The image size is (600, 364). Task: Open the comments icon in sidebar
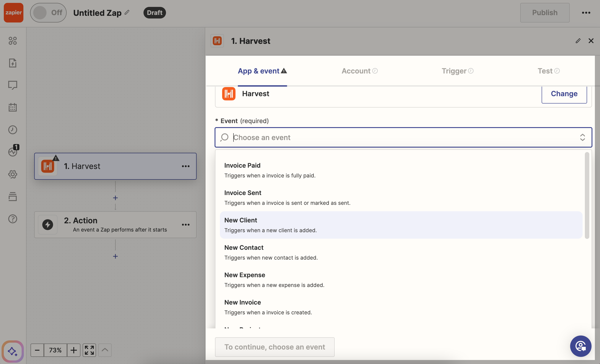13,85
